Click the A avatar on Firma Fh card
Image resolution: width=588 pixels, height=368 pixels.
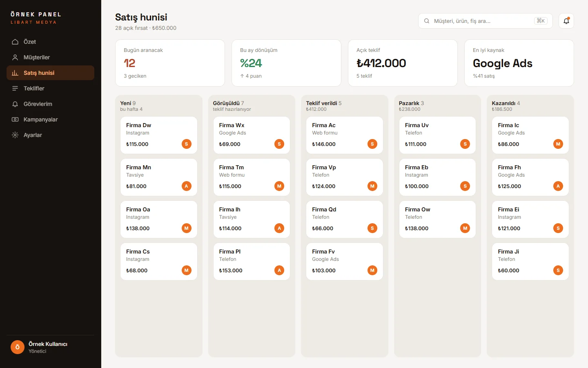pyautogui.click(x=558, y=186)
